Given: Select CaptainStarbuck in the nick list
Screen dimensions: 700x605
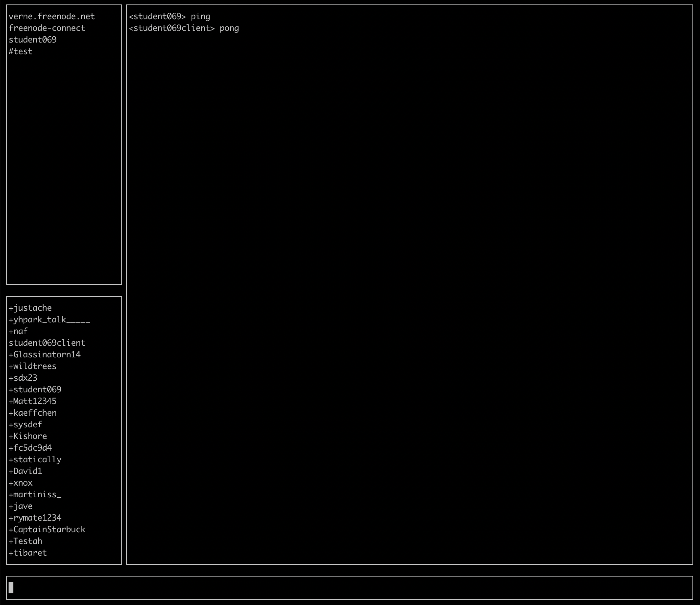Looking at the screenshot, I should (47, 530).
